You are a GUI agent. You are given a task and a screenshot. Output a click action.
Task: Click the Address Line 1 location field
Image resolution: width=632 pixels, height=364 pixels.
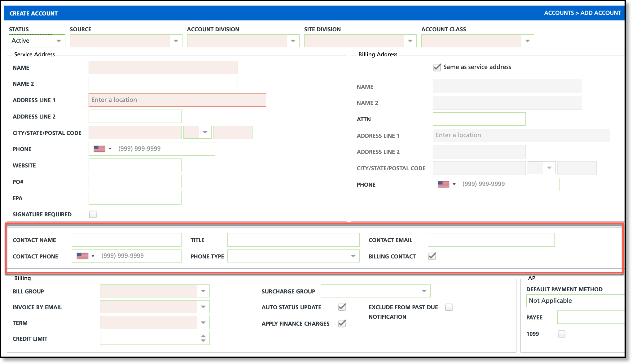point(177,100)
